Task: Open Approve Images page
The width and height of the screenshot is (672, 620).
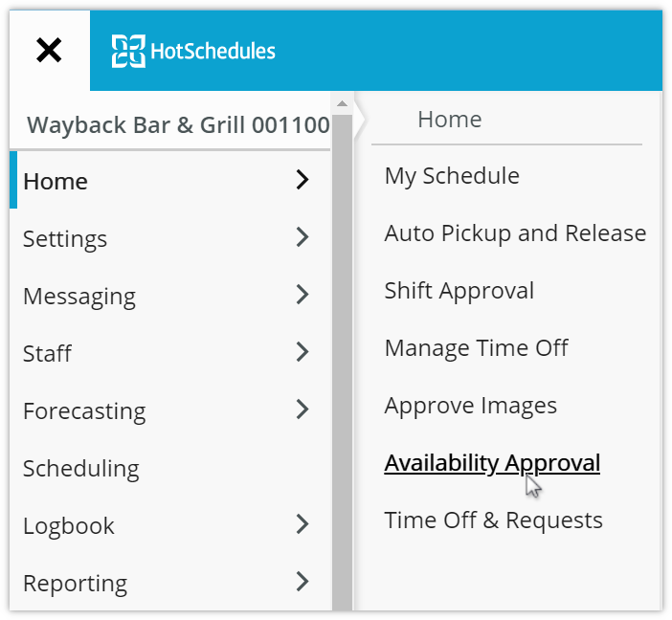Action: tap(471, 407)
